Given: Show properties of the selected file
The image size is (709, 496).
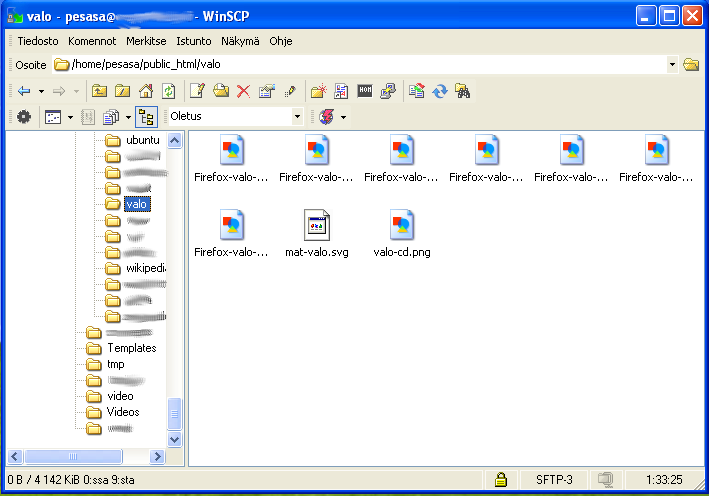Looking at the screenshot, I should tap(267, 91).
